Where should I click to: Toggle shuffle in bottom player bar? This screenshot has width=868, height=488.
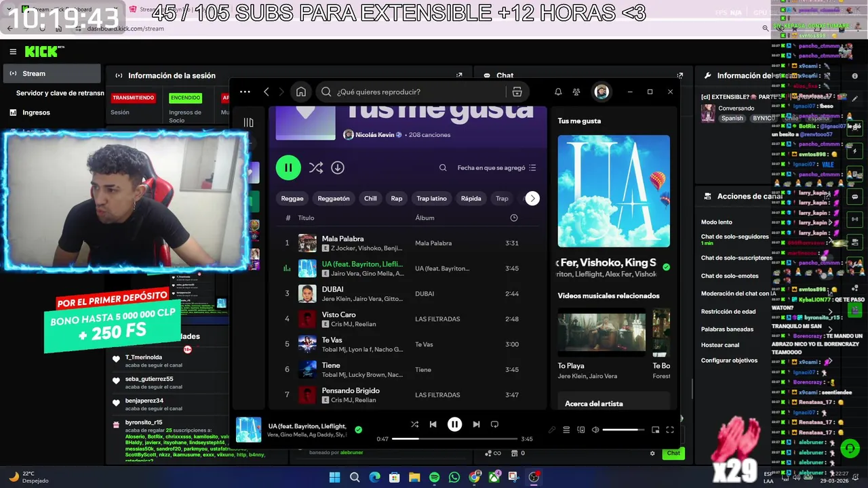(x=414, y=424)
